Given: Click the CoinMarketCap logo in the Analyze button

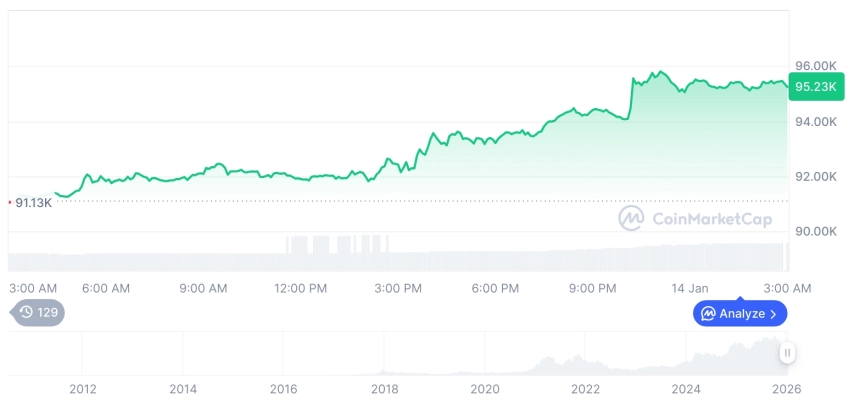Looking at the screenshot, I should point(708,314).
